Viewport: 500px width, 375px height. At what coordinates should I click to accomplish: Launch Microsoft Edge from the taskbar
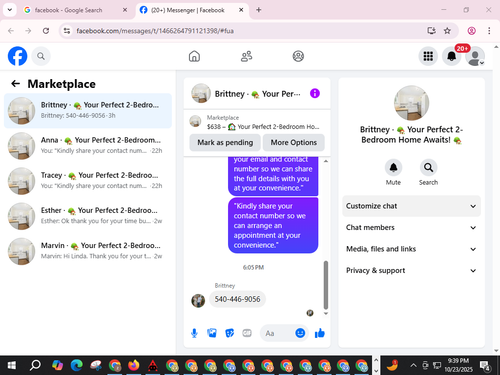77,365
